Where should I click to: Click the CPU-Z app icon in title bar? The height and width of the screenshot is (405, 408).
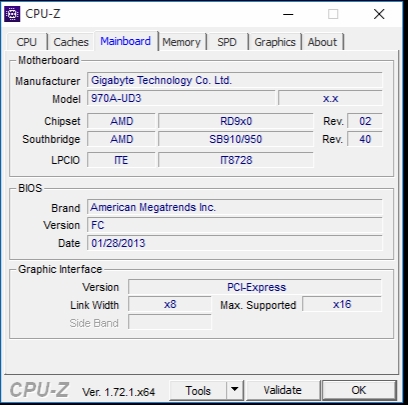pyautogui.click(x=12, y=14)
